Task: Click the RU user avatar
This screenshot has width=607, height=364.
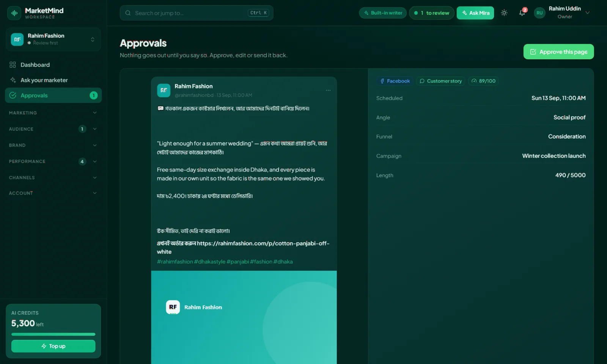Action: [539, 13]
